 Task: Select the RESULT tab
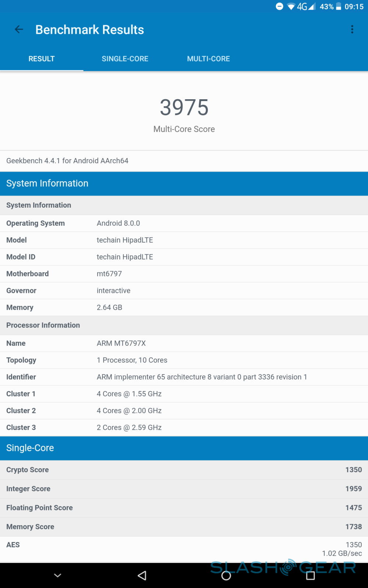(42, 59)
